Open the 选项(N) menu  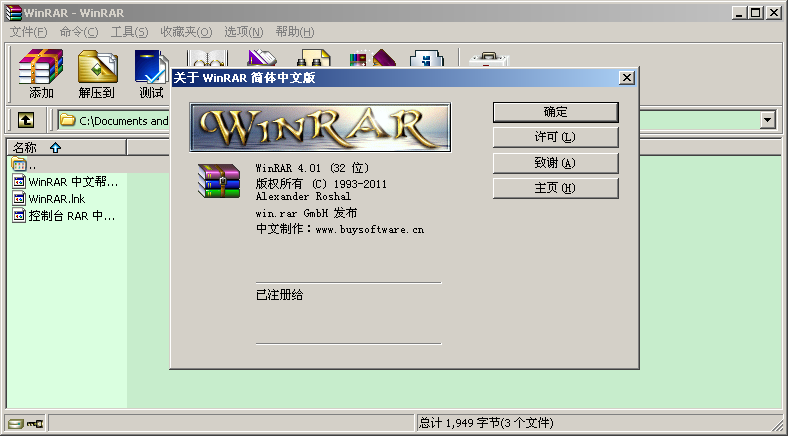pyautogui.click(x=244, y=32)
